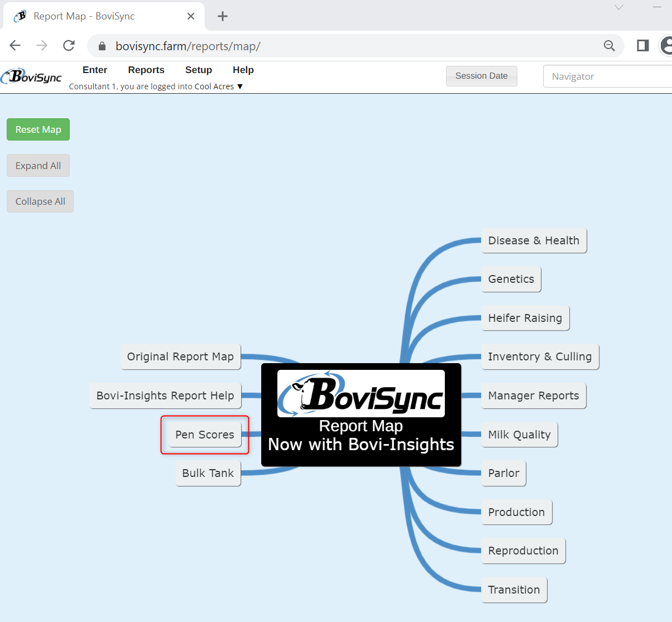The width and height of the screenshot is (672, 622).
Task: Expand the Disease & Health node
Action: (534, 240)
